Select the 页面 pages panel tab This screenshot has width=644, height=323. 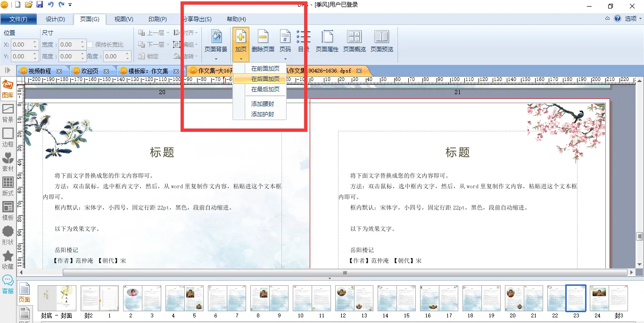(25, 293)
